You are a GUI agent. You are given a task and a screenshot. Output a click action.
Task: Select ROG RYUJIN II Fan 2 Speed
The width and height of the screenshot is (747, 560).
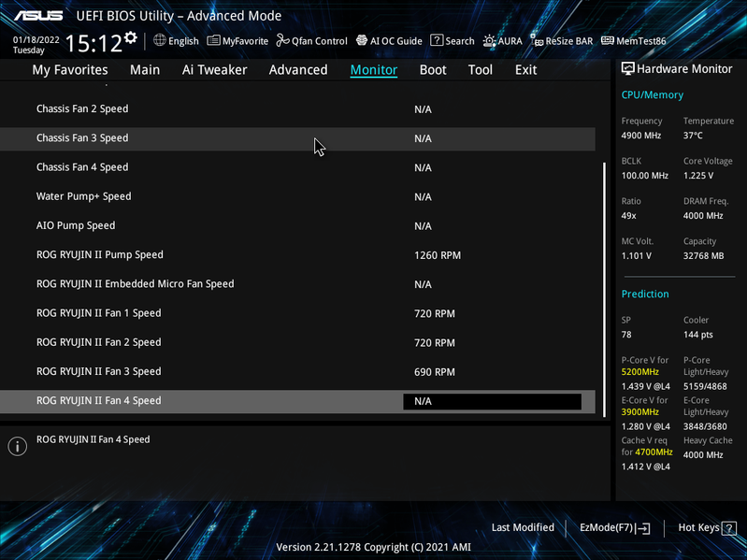[x=297, y=342]
